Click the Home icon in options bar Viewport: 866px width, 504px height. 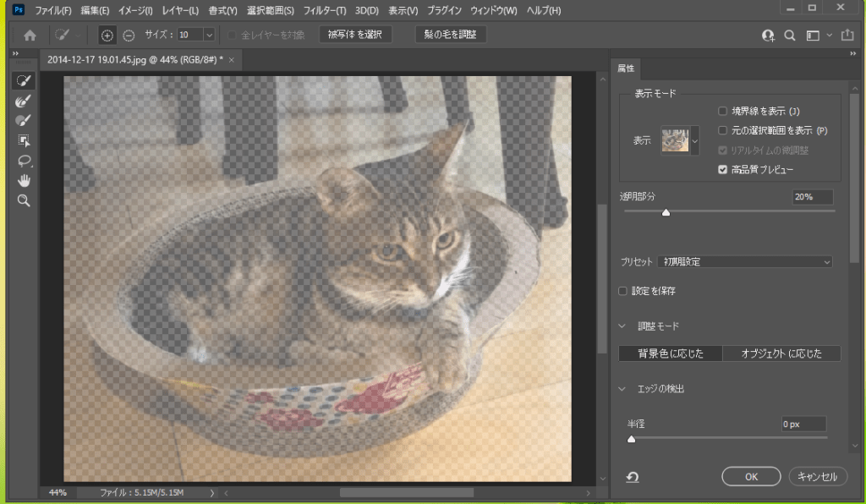pos(30,36)
